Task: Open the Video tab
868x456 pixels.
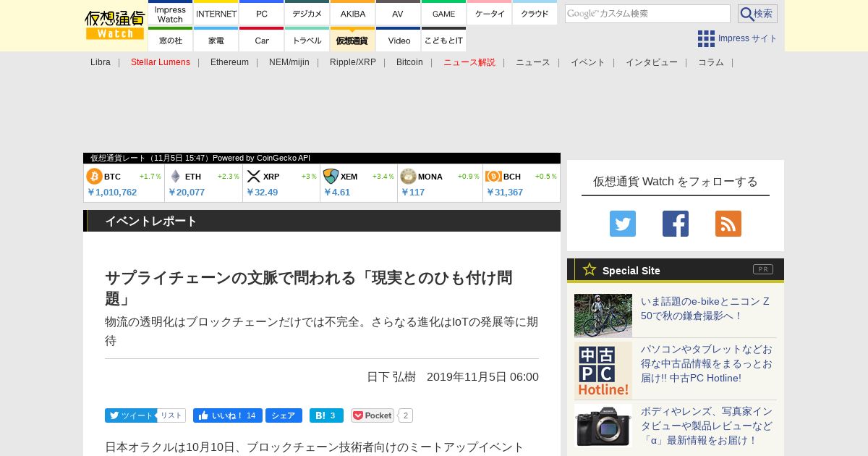Action: pos(398,41)
